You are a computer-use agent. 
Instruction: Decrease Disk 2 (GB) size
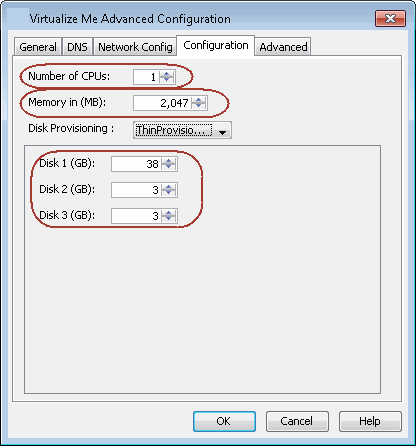pyautogui.click(x=169, y=193)
